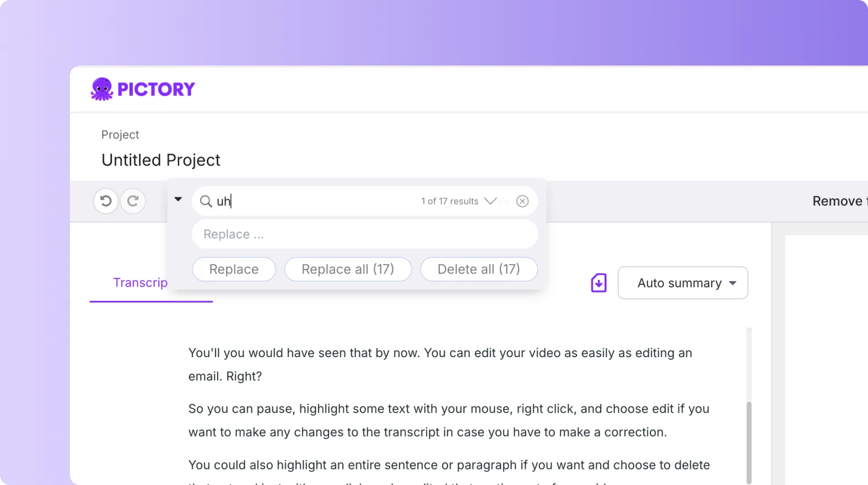Viewport: 868px width, 485px height.
Task: Click into the Replace text field
Action: (x=364, y=234)
